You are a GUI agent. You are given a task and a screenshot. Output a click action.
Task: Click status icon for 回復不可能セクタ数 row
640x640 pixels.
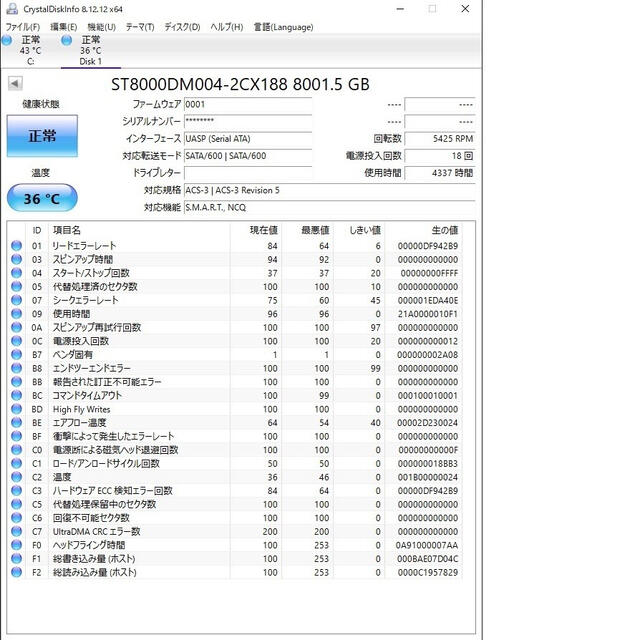click(16, 518)
